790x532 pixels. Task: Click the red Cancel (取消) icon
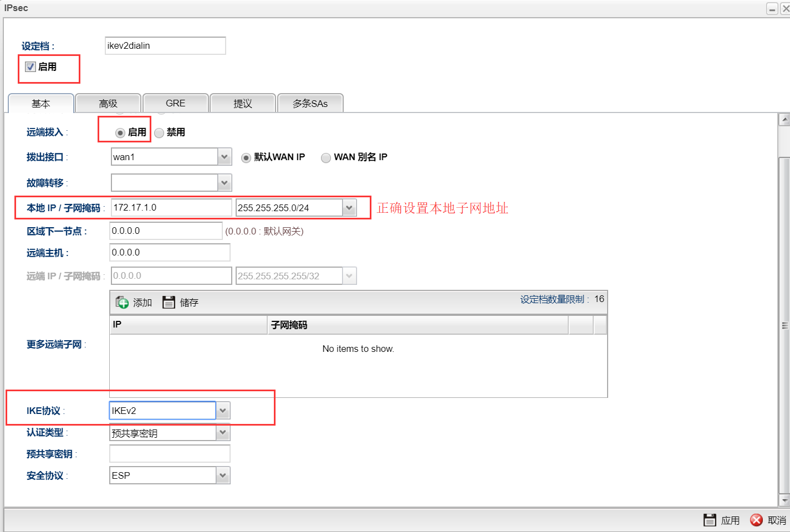pos(756,520)
